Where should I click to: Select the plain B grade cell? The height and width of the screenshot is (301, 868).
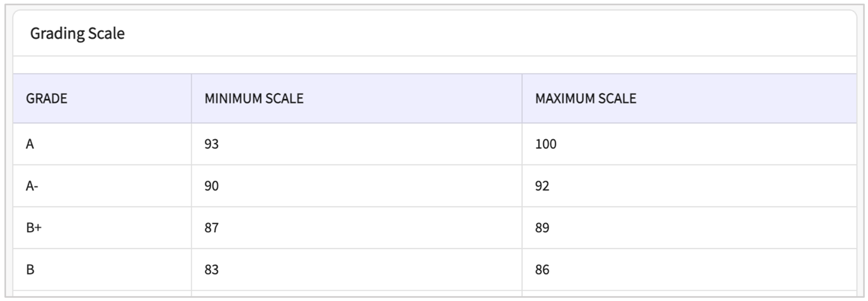[x=30, y=270]
